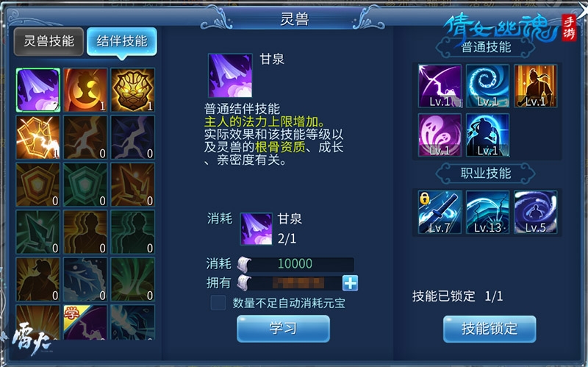Click the 学习 button
The height and width of the screenshot is (367, 588).
[x=283, y=328]
